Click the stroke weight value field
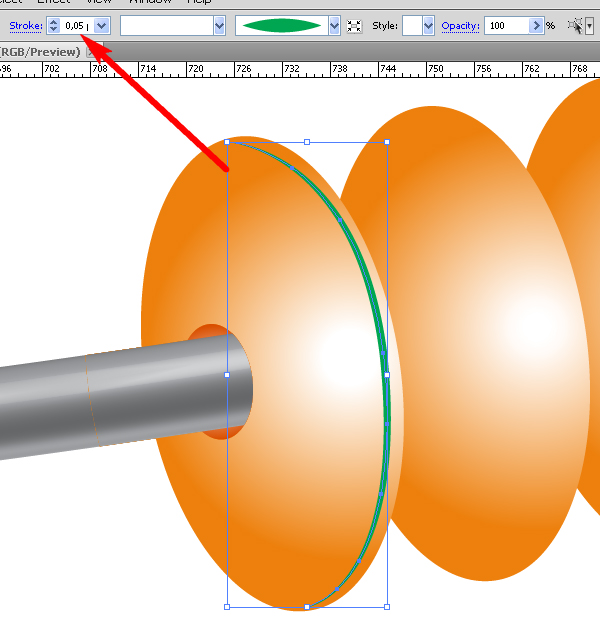This screenshot has width=600, height=620. click(77, 26)
